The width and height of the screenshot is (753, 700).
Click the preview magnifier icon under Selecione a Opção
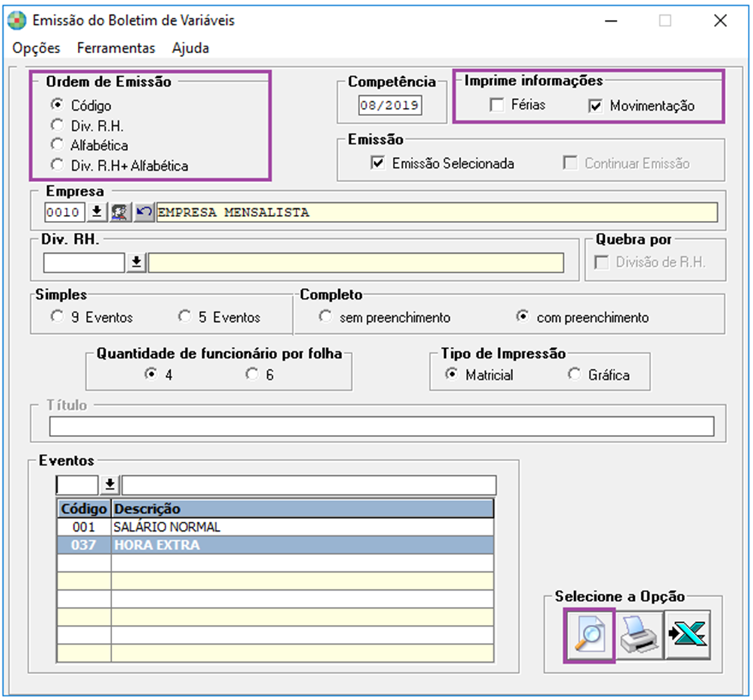point(590,635)
